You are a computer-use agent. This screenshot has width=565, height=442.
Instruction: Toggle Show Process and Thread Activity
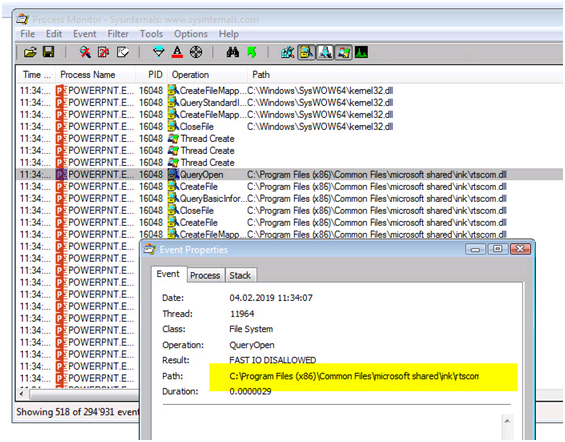pyautogui.click(x=343, y=53)
